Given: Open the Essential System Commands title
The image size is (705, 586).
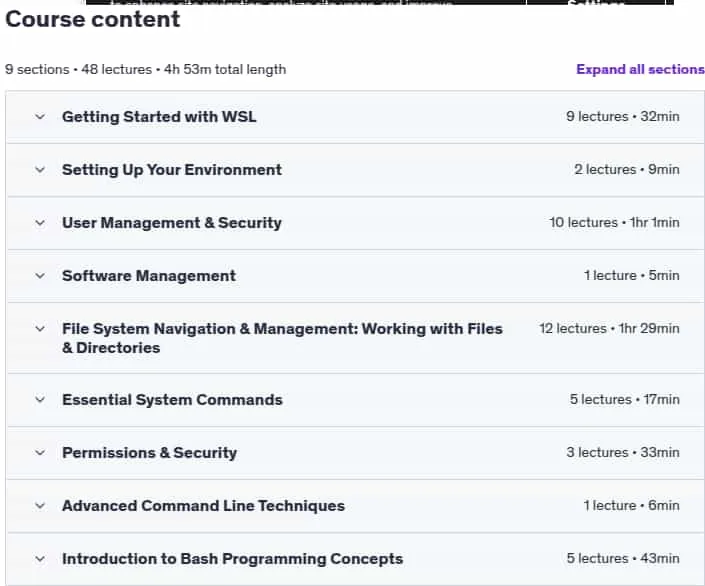Looking at the screenshot, I should (172, 400).
